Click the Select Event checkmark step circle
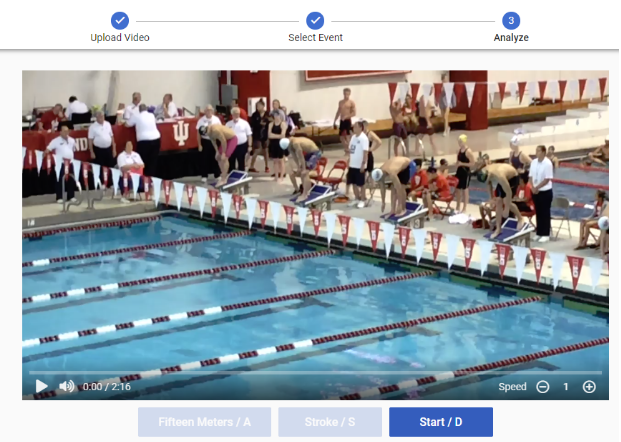Screen dimensions: 621x442 pyautogui.click(x=315, y=21)
